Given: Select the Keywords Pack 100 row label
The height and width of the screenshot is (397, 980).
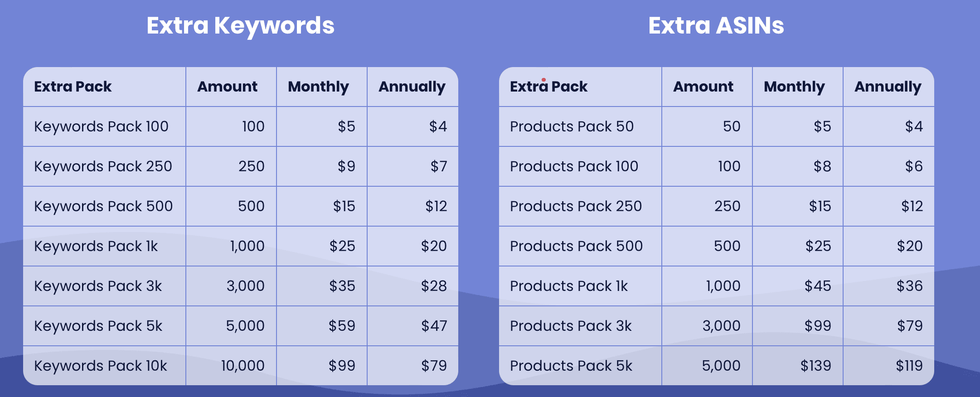Looking at the screenshot, I should [x=101, y=126].
